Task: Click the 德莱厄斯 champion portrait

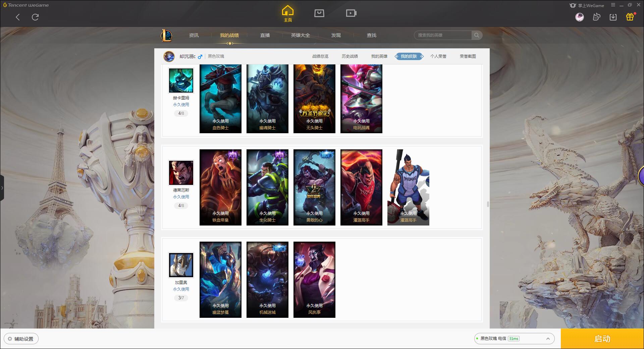Action: click(181, 173)
